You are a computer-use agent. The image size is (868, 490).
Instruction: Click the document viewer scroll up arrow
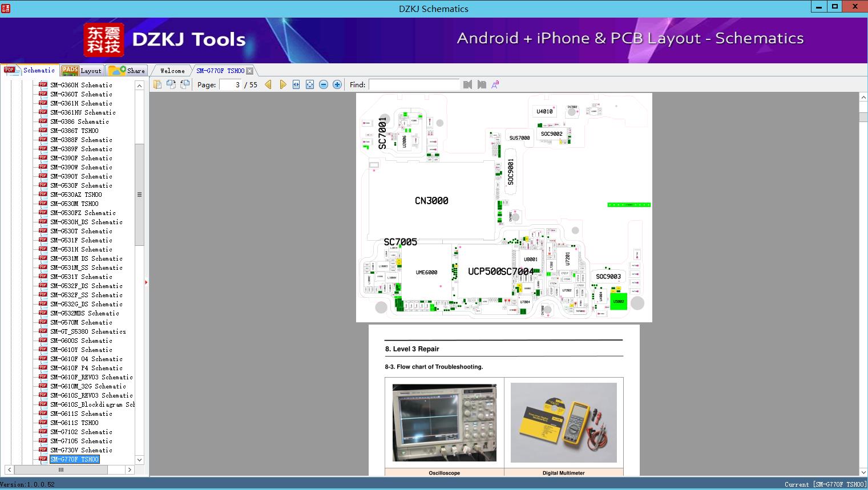[863, 98]
